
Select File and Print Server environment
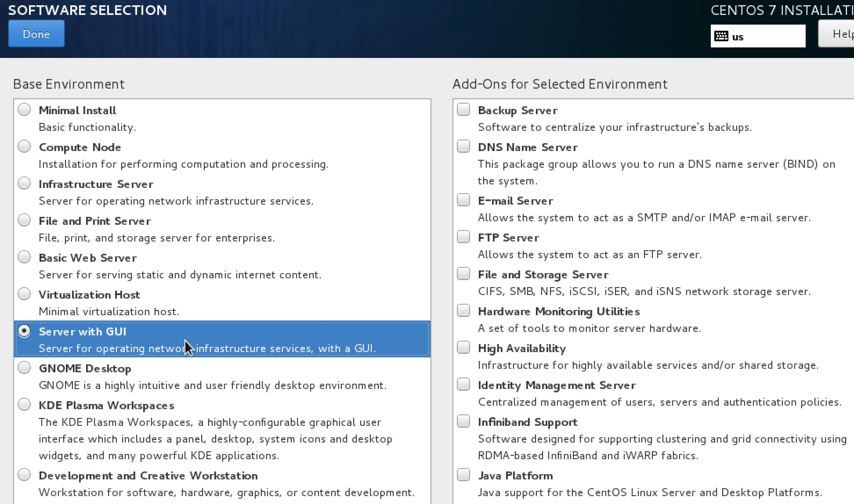[24, 220]
